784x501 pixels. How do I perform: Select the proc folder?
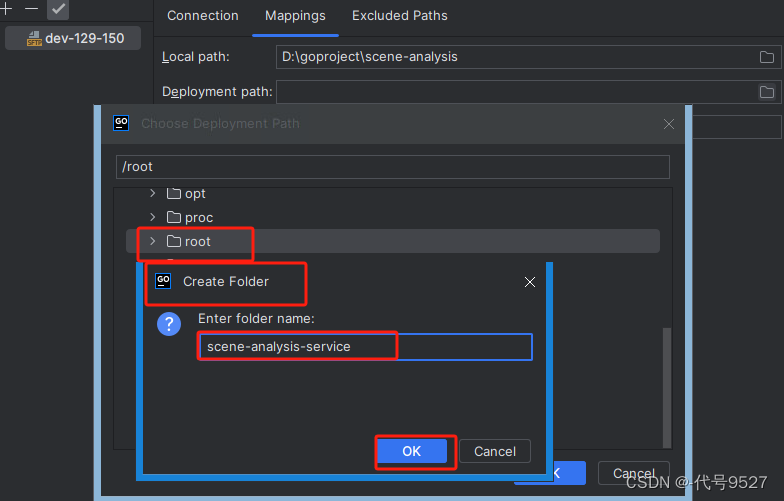[x=190, y=218]
